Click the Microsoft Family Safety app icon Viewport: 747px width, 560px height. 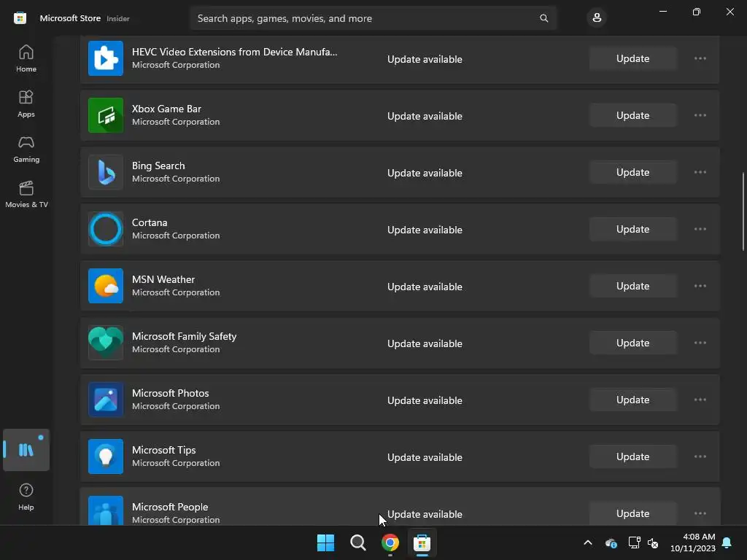(106, 343)
